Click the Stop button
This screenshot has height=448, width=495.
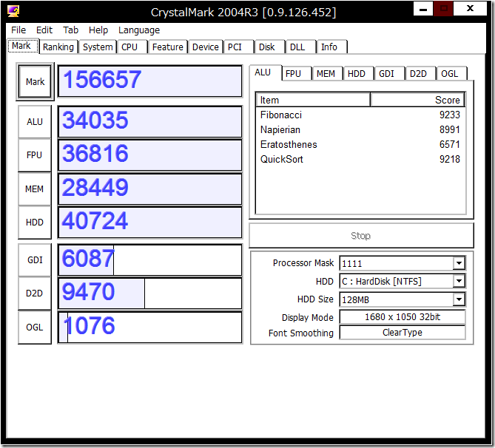361,235
